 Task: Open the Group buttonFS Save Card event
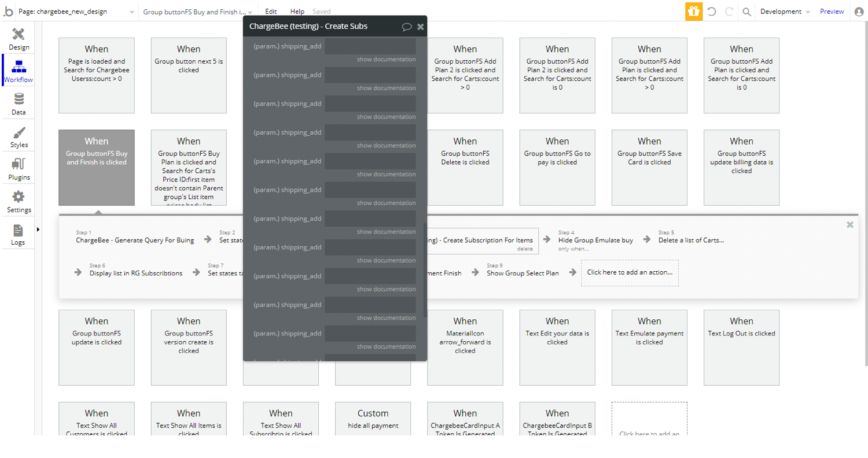pyautogui.click(x=649, y=167)
